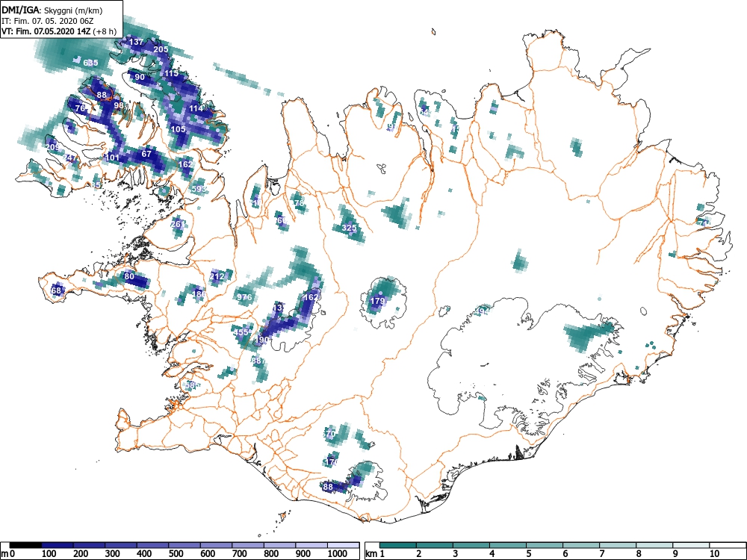Click the '90' visibility value
This screenshot has width=747, height=560.
tap(140, 77)
